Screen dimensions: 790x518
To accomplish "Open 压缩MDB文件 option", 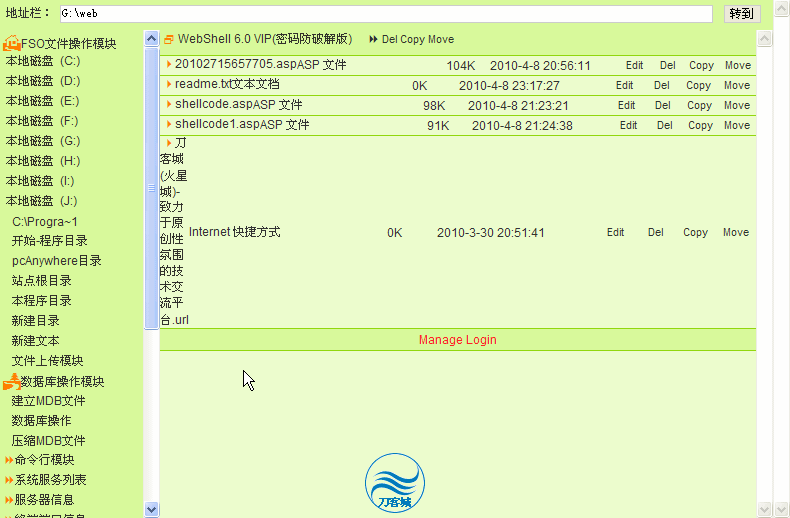I will tap(48, 441).
